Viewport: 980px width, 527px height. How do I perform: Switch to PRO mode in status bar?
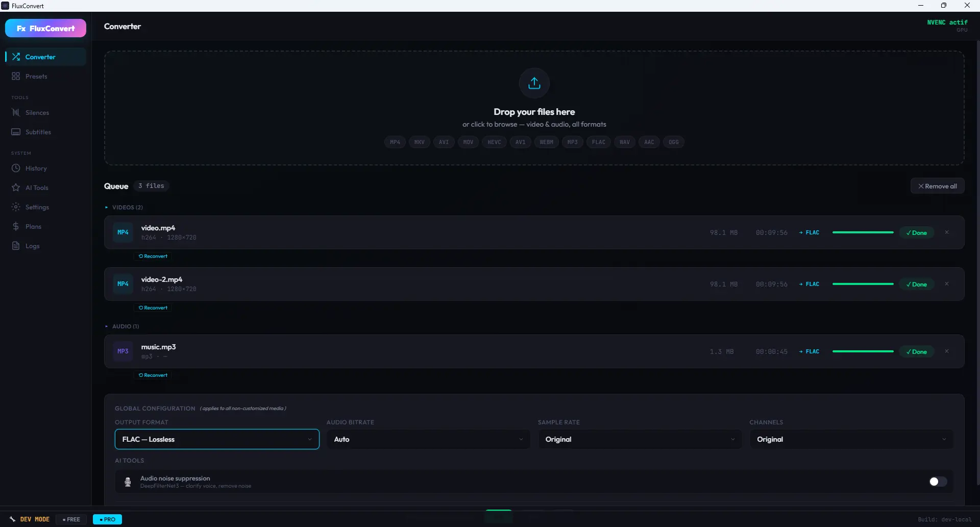(107, 519)
